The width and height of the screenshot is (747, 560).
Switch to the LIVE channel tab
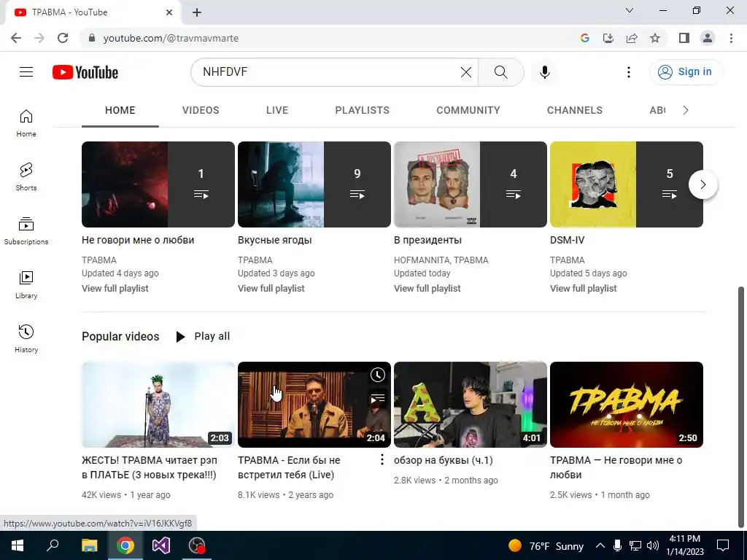(277, 111)
